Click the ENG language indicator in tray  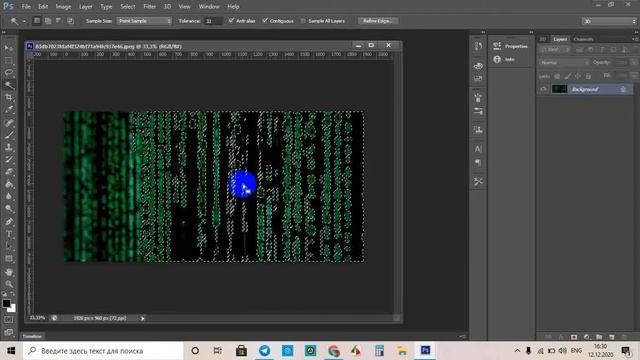(x=576, y=351)
